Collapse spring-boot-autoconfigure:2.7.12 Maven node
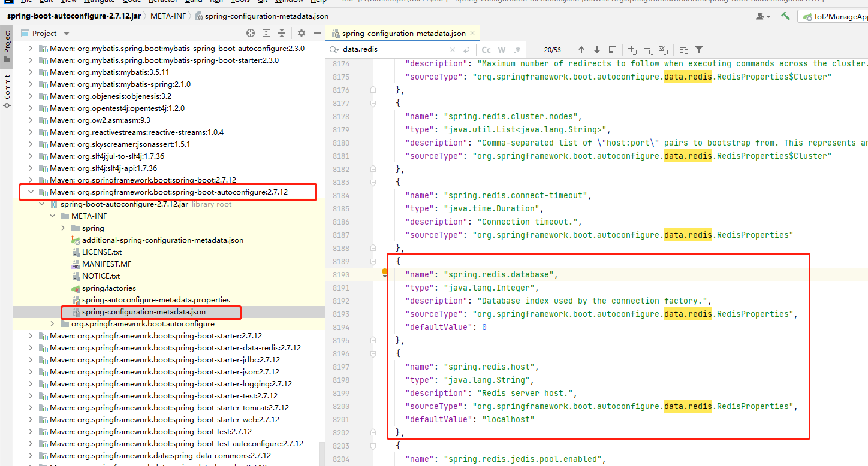This screenshot has height=466, width=868. (x=31, y=192)
